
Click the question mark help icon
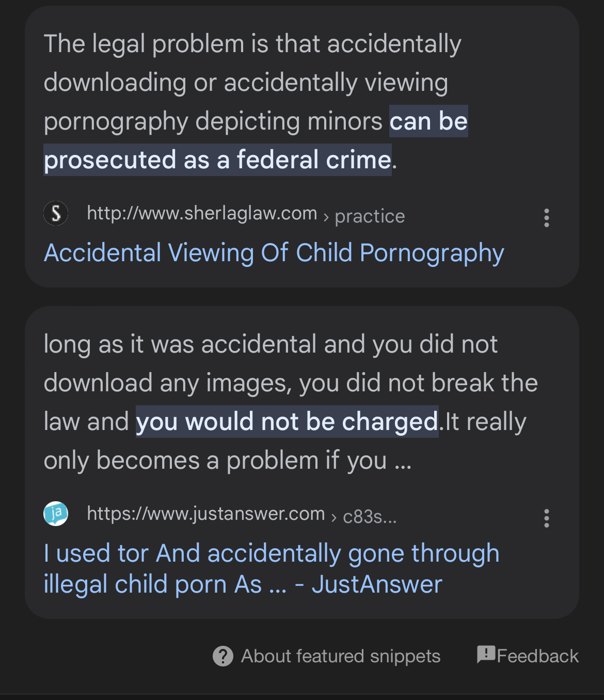tap(223, 656)
